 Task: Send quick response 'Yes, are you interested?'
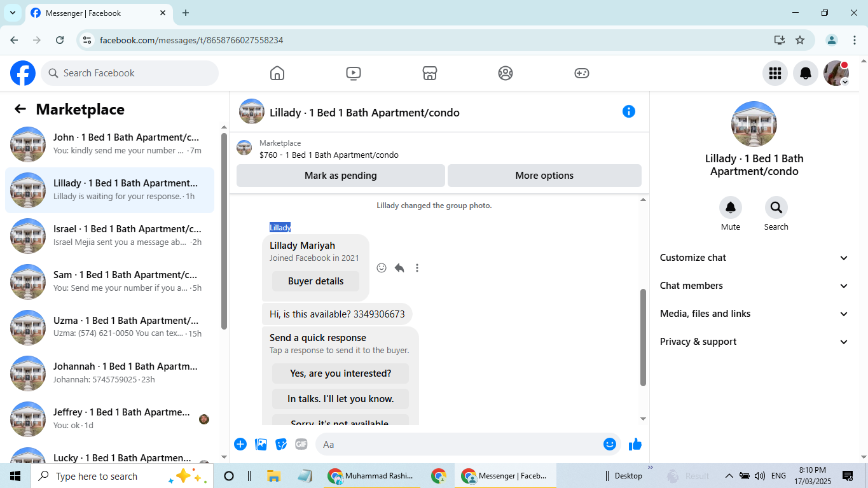point(340,373)
